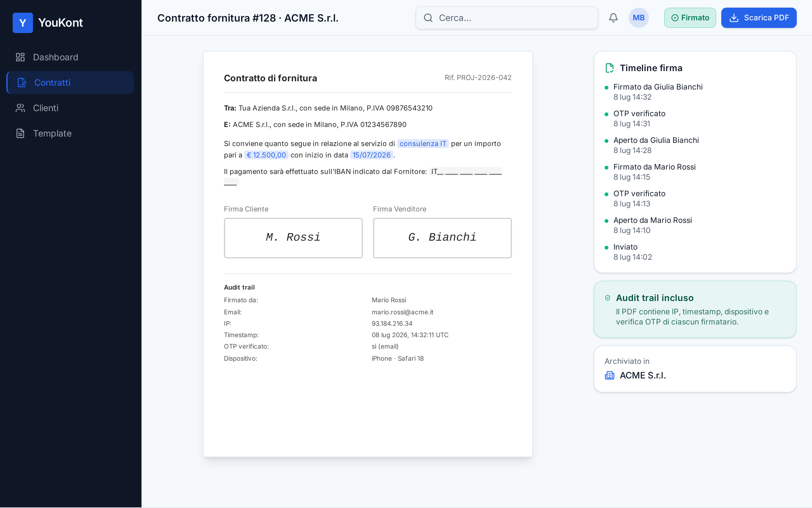Click device value iPhone · Safari 18
The height and width of the screenshot is (508, 812).
coord(397,358)
